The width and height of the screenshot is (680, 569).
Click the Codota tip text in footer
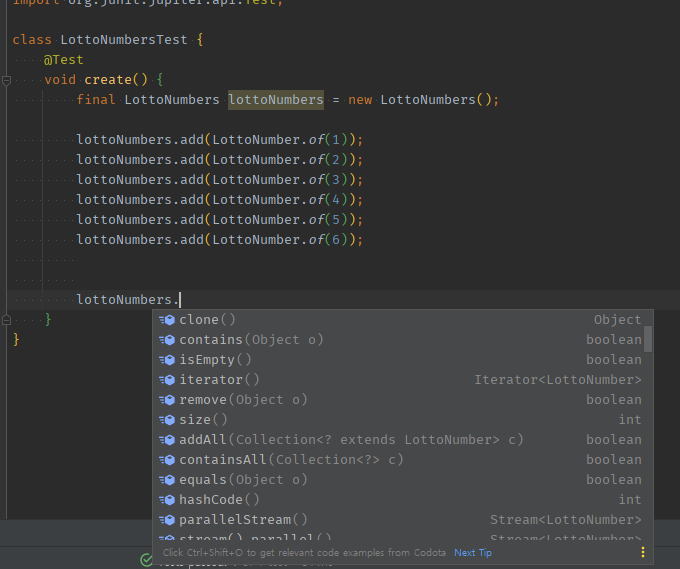304,553
